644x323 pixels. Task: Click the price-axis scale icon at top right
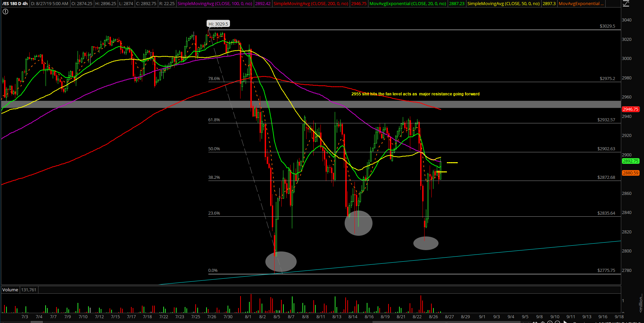coord(626,4)
